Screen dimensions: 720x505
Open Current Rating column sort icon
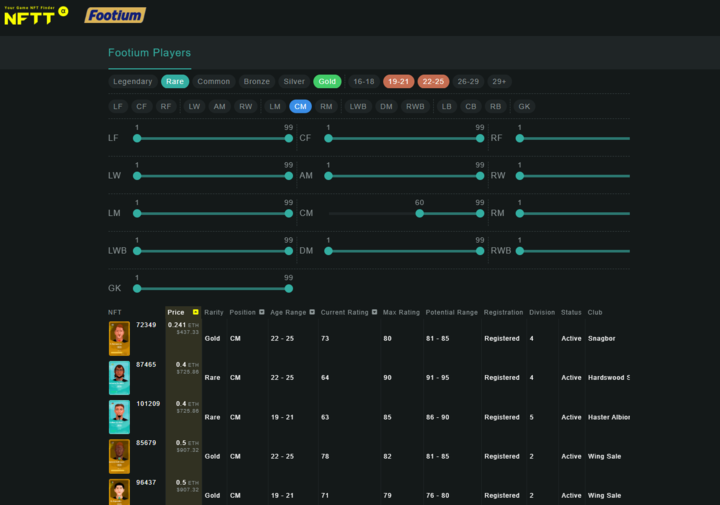[x=374, y=312]
